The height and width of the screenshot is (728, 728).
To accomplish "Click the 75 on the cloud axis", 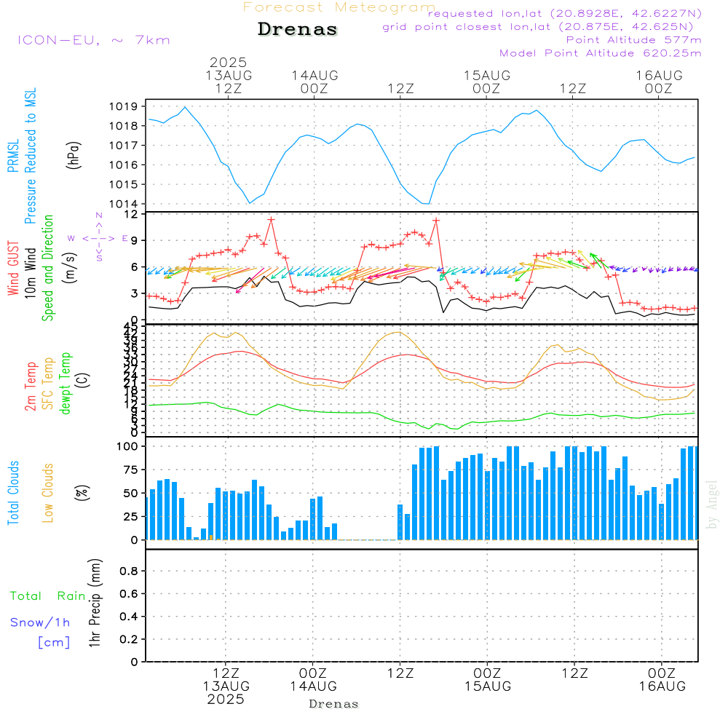I will pos(130,470).
